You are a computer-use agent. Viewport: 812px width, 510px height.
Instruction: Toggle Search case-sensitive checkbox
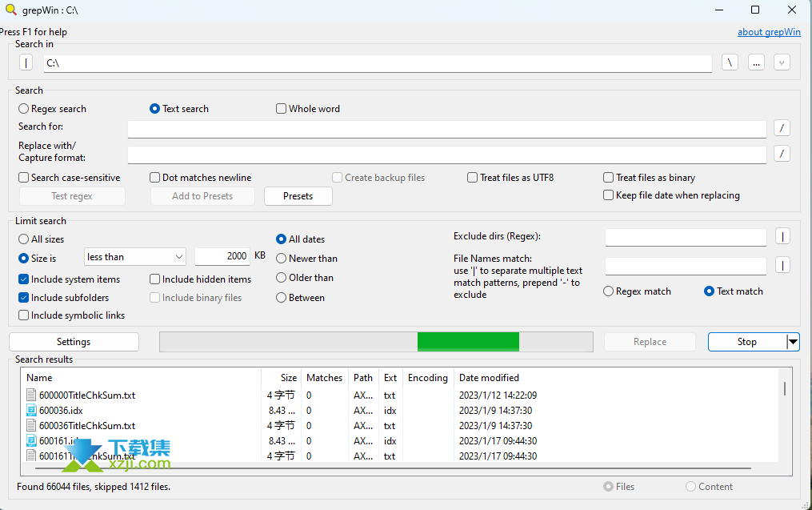coord(23,178)
